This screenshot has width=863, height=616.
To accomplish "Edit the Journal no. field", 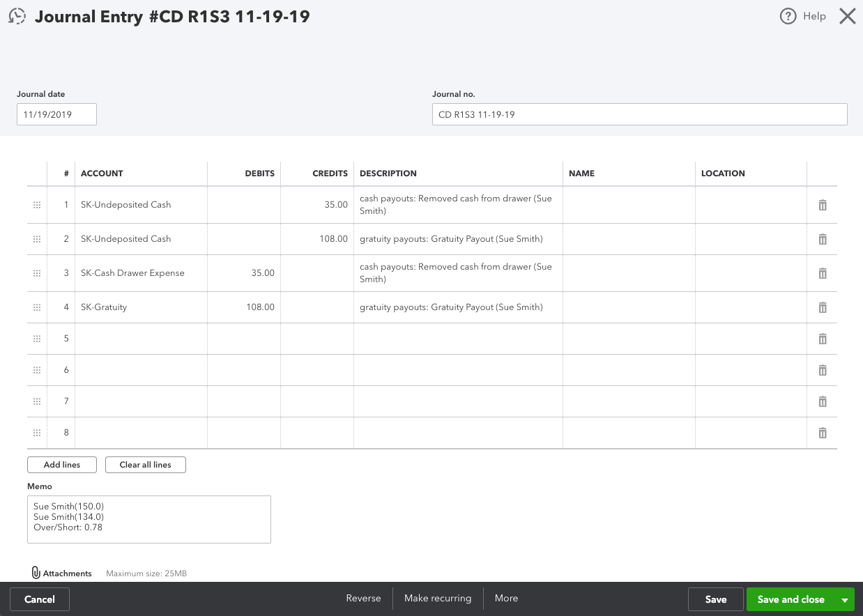I will click(x=639, y=114).
